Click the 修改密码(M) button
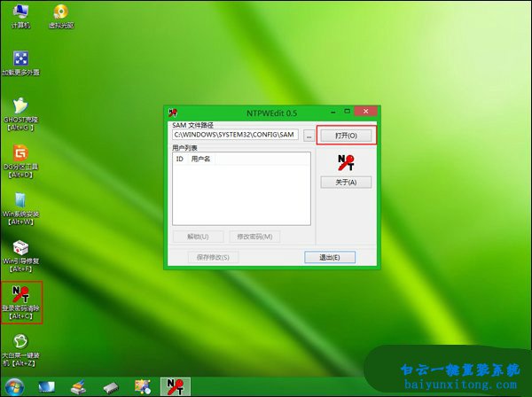This screenshot has height=397, width=532. (x=254, y=237)
